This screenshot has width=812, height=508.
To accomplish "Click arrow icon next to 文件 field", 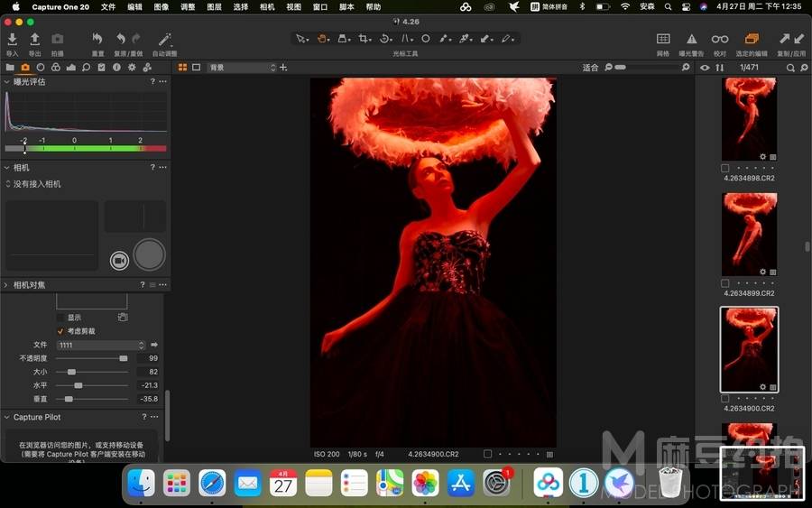I will pos(153,345).
